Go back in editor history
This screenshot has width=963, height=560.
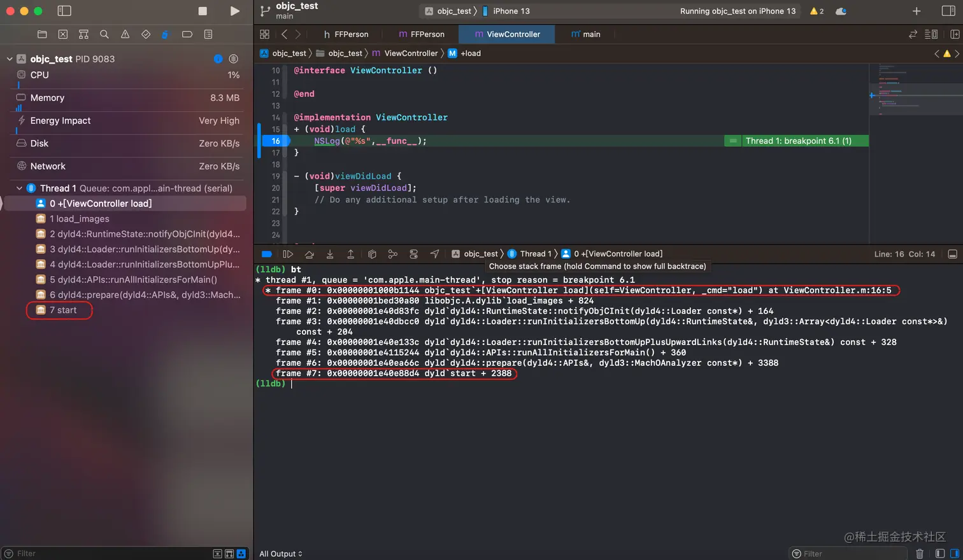[x=284, y=34]
